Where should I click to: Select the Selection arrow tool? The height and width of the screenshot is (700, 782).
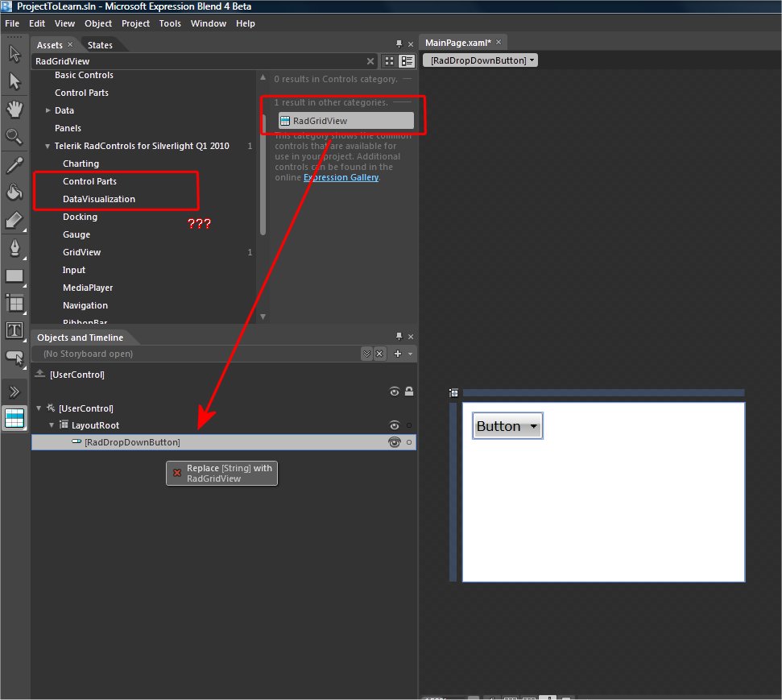(x=14, y=53)
